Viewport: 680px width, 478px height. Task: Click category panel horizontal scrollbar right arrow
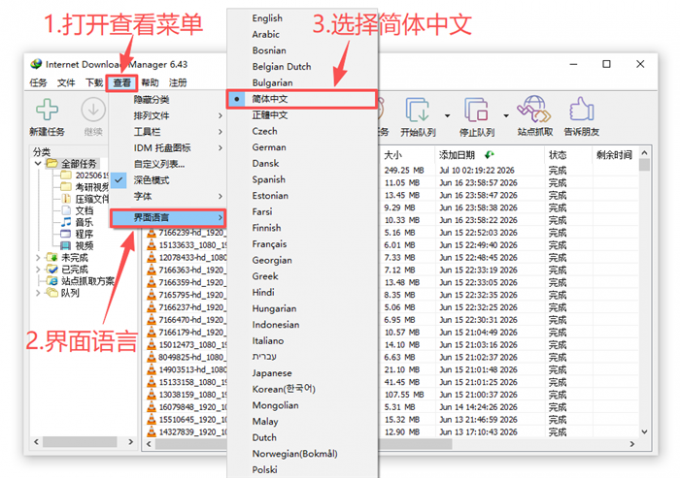131,442
